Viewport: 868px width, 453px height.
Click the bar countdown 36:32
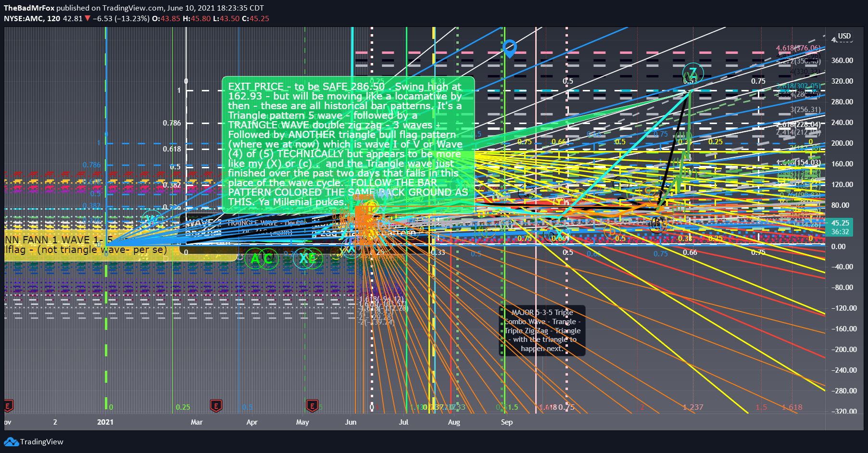click(x=840, y=232)
